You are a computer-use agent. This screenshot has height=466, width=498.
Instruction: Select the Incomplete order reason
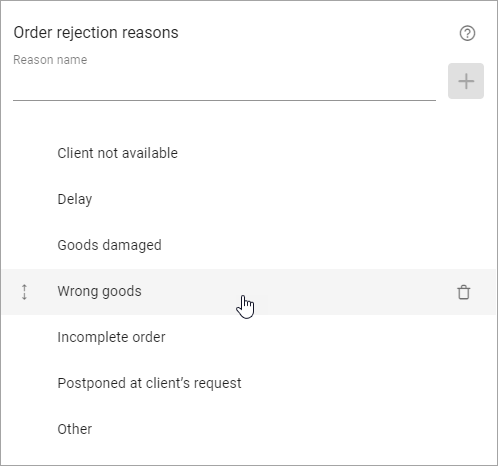(111, 337)
